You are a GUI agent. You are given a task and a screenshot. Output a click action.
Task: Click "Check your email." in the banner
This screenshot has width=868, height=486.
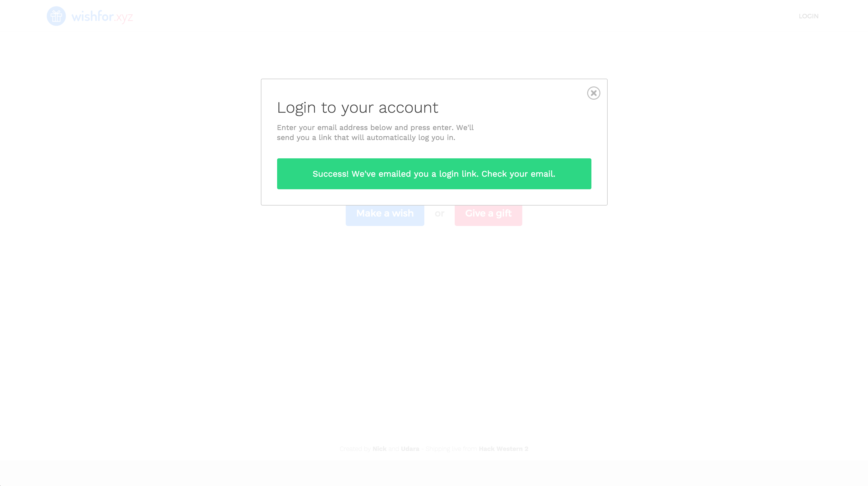click(518, 174)
